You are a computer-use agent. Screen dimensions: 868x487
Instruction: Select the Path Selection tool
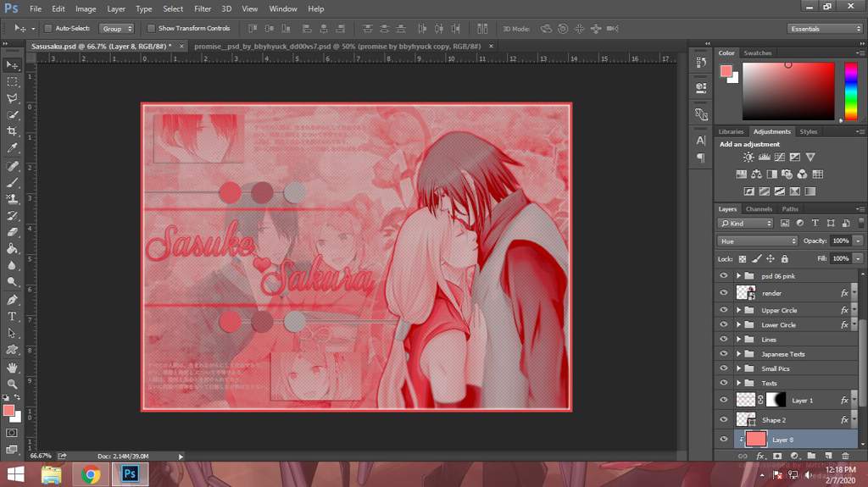(12, 333)
